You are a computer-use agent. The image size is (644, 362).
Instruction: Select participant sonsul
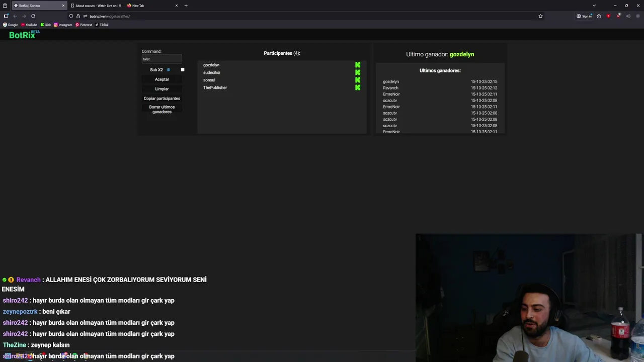tap(209, 80)
